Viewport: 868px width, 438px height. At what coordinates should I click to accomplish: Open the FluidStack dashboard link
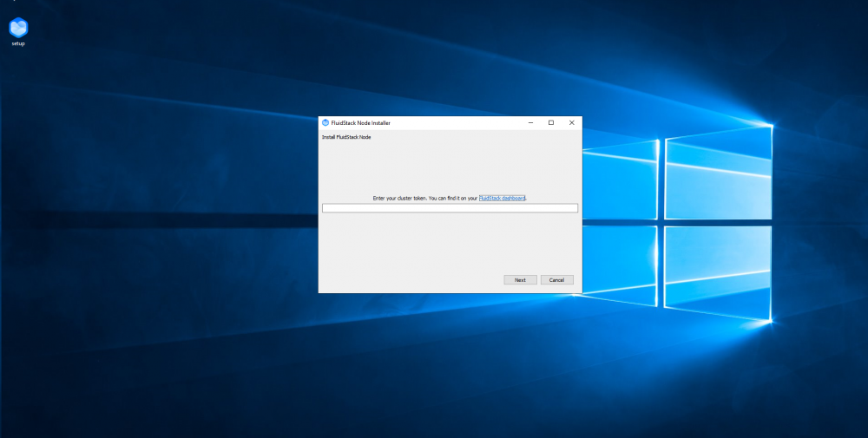pos(502,198)
